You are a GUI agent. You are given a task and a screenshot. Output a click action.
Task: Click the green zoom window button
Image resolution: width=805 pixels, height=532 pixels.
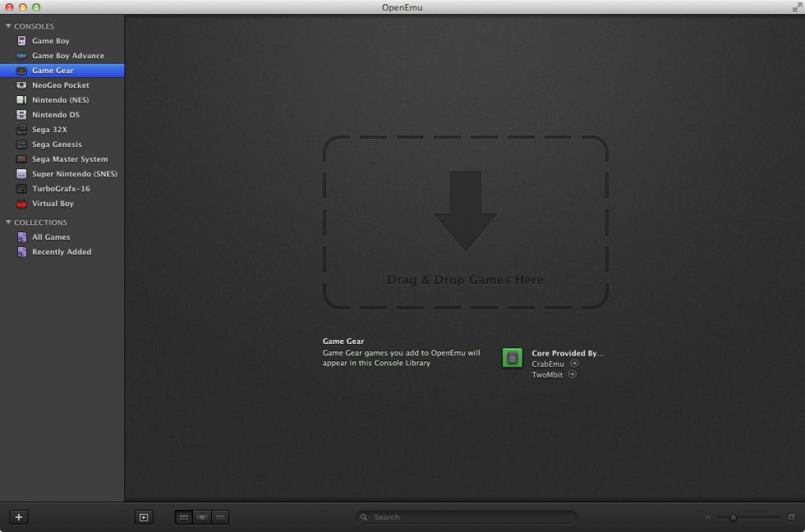pyautogui.click(x=36, y=7)
